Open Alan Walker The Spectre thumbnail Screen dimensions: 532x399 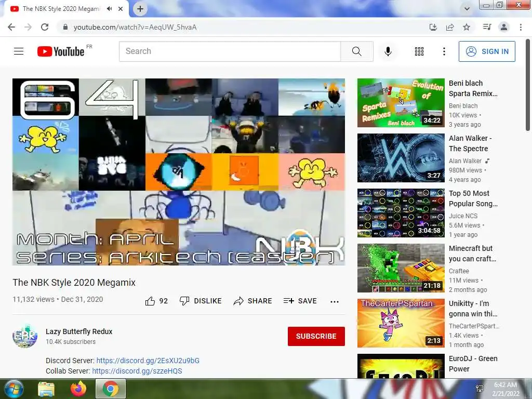[401, 158]
